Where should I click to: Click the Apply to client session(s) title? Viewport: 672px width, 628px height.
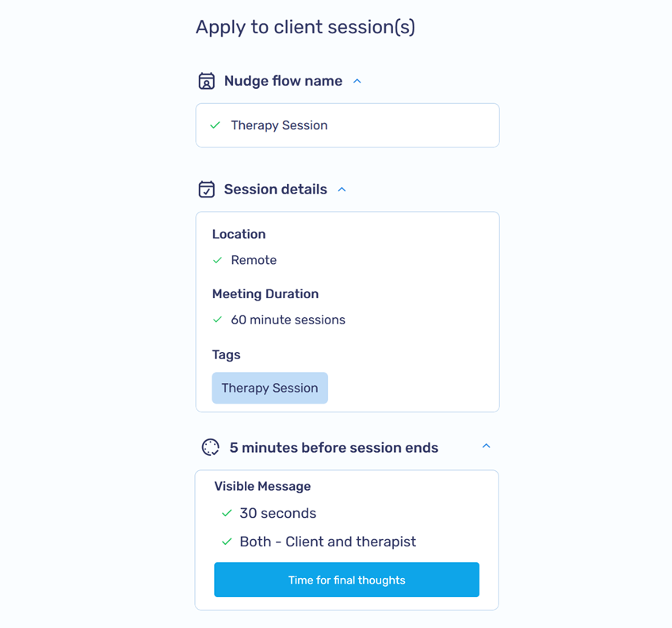pyautogui.click(x=306, y=26)
